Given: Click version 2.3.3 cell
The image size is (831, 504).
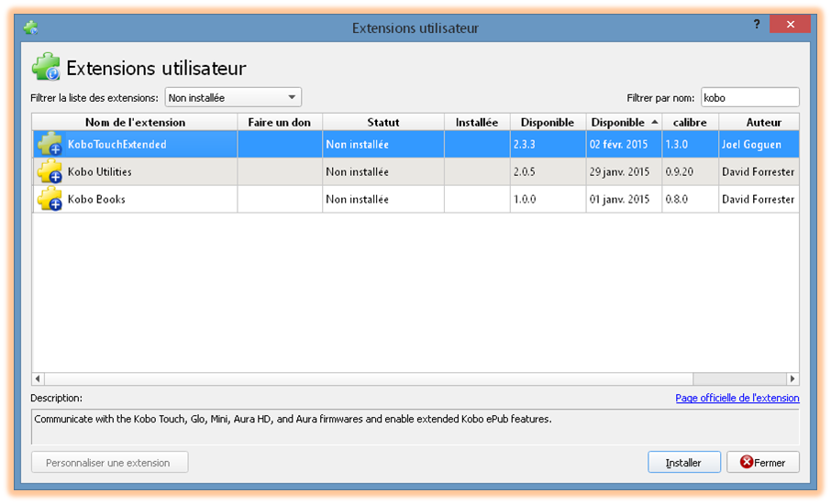Looking at the screenshot, I should (x=548, y=145).
